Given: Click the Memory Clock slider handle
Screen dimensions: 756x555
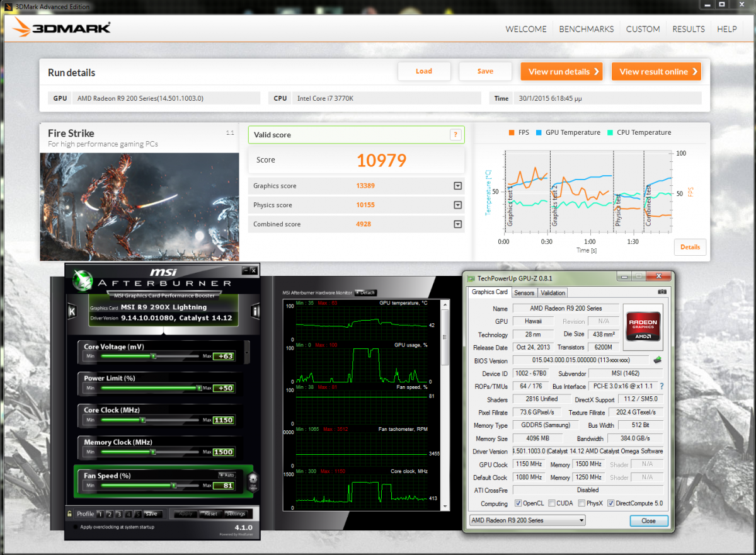Looking at the screenshot, I should point(152,452).
